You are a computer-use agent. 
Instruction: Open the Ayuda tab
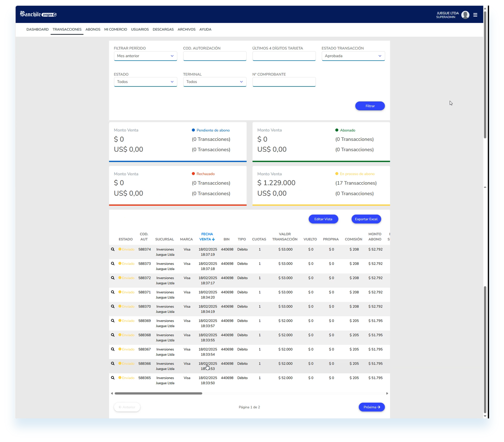(205, 29)
